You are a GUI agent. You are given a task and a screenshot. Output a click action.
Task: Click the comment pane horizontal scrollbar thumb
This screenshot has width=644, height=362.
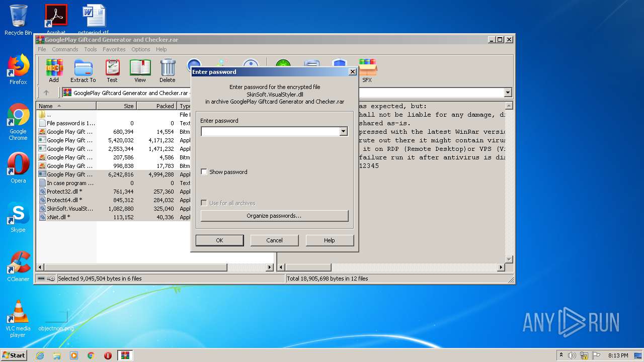coord(308,267)
